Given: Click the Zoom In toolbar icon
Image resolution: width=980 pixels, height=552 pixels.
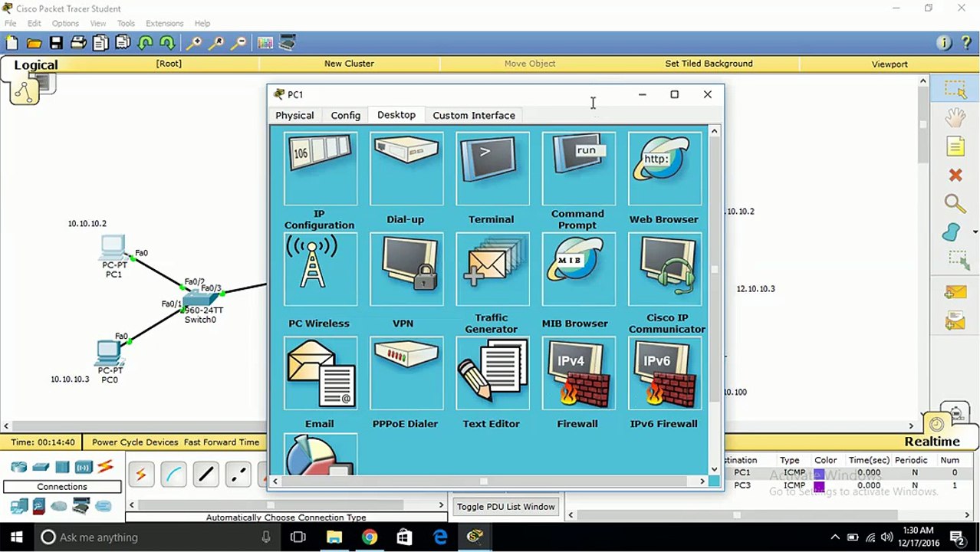Looking at the screenshot, I should (195, 44).
